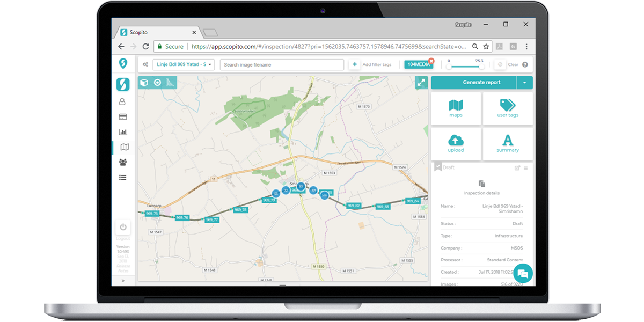Select the 969_79 map marker
The height and width of the screenshot is (322, 644).
point(268,200)
